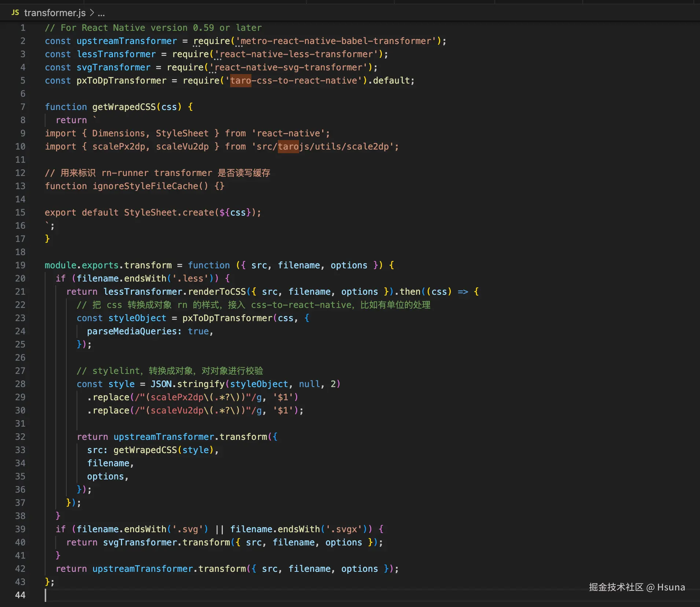The width and height of the screenshot is (700, 607).
Task: Click 'options,' on line 35
Action: (108, 477)
